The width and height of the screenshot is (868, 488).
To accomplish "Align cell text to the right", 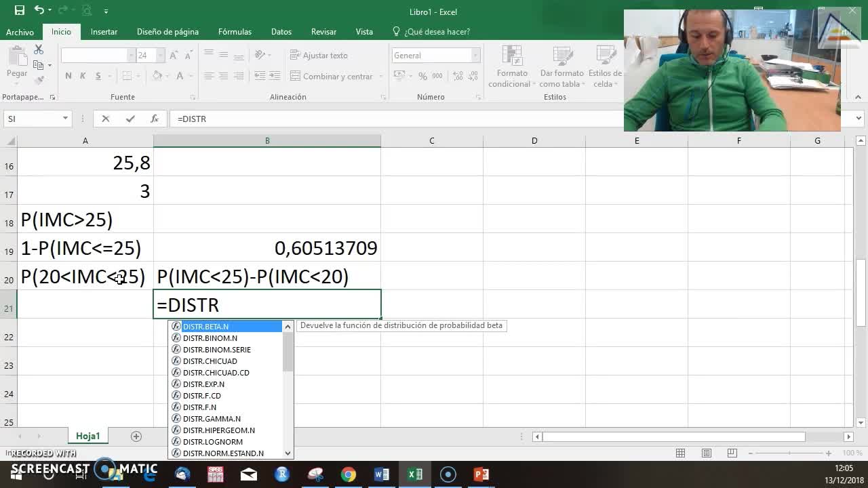I will [238, 76].
